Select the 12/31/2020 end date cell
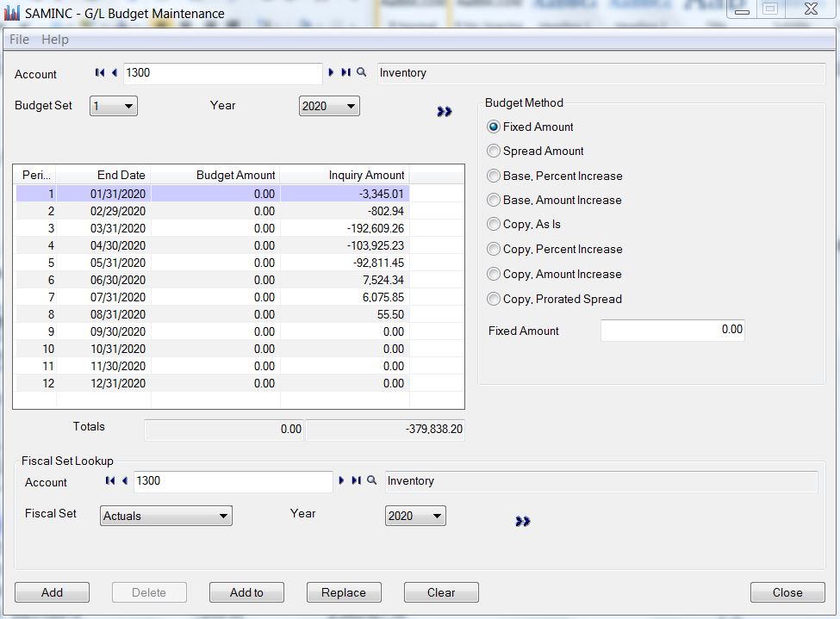The width and height of the screenshot is (840, 619). tap(104, 383)
